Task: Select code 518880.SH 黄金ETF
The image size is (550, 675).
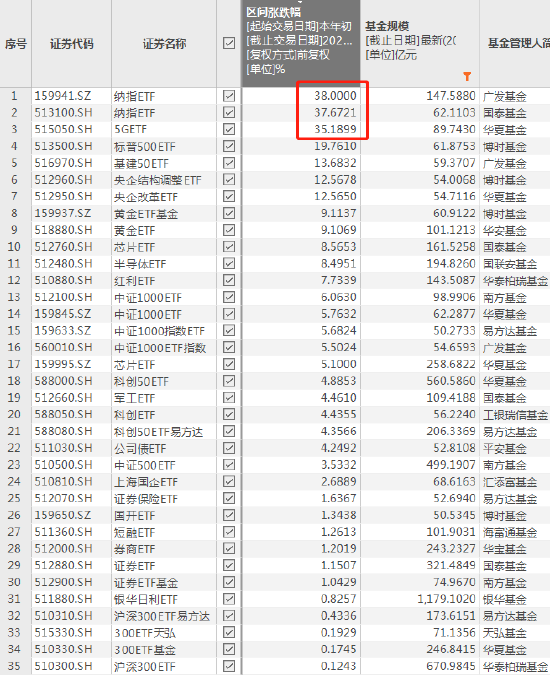Action: click(63, 230)
